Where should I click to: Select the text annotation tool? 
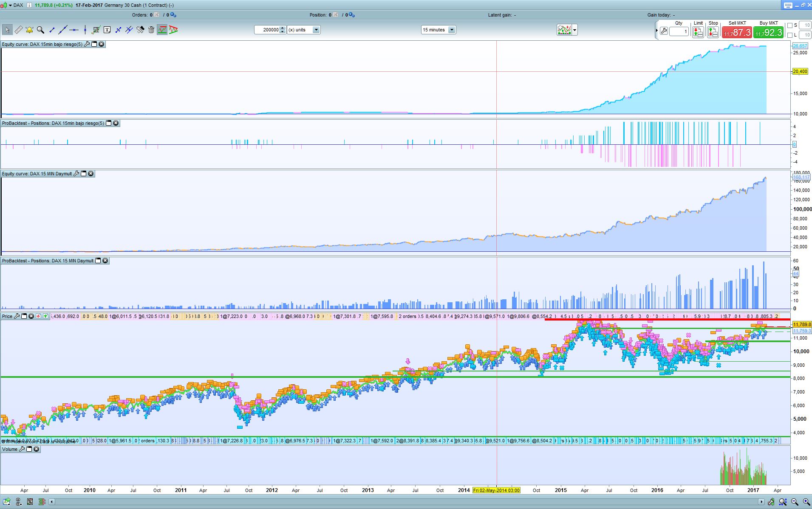tap(107, 30)
